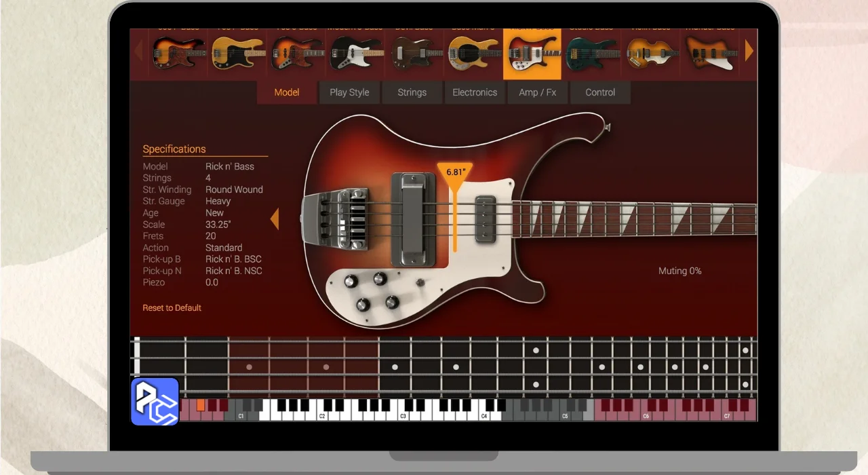Click the upper-left control knob on pickguard

tap(351, 282)
